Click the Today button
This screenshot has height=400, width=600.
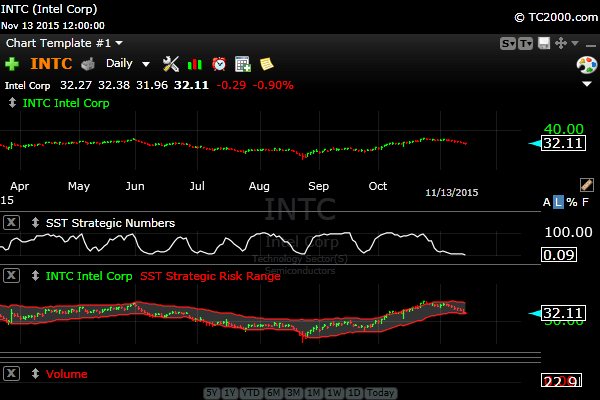381,393
